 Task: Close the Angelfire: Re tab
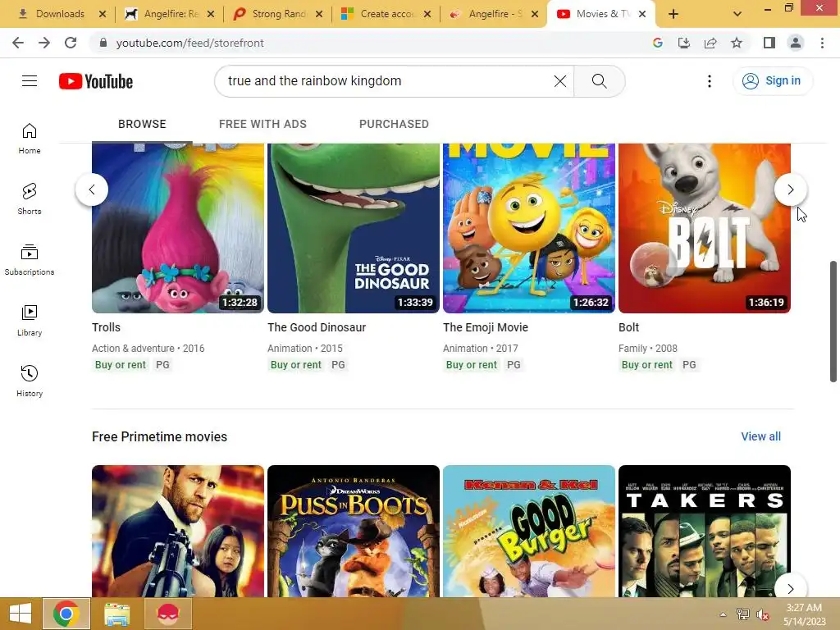click(211, 14)
